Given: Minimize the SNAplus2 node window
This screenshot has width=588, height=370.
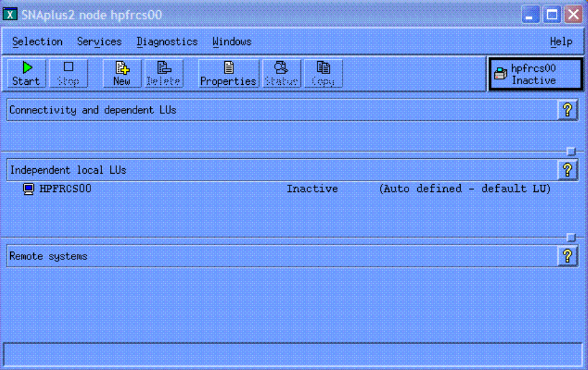Looking at the screenshot, I should [530, 15].
